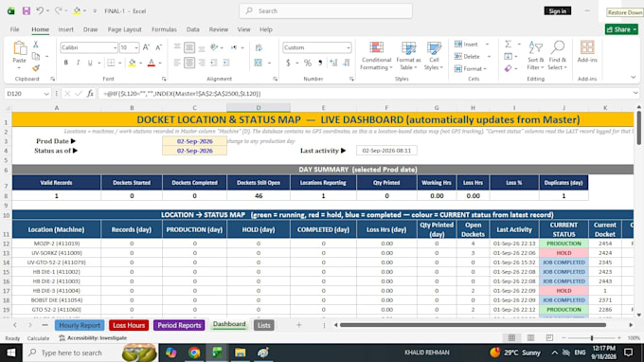Apply the yellow Fill Color swatch
Viewport: 644px width, 362px height.
point(132,63)
